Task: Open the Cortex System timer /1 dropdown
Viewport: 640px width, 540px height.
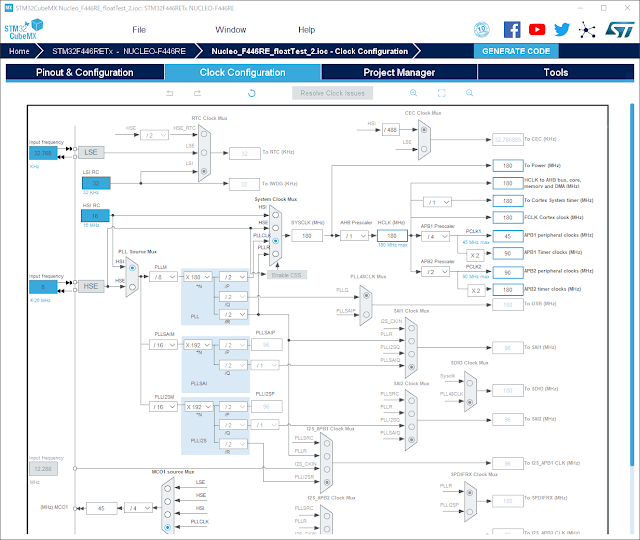Action: pyautogui.click(x=437, y=202)
